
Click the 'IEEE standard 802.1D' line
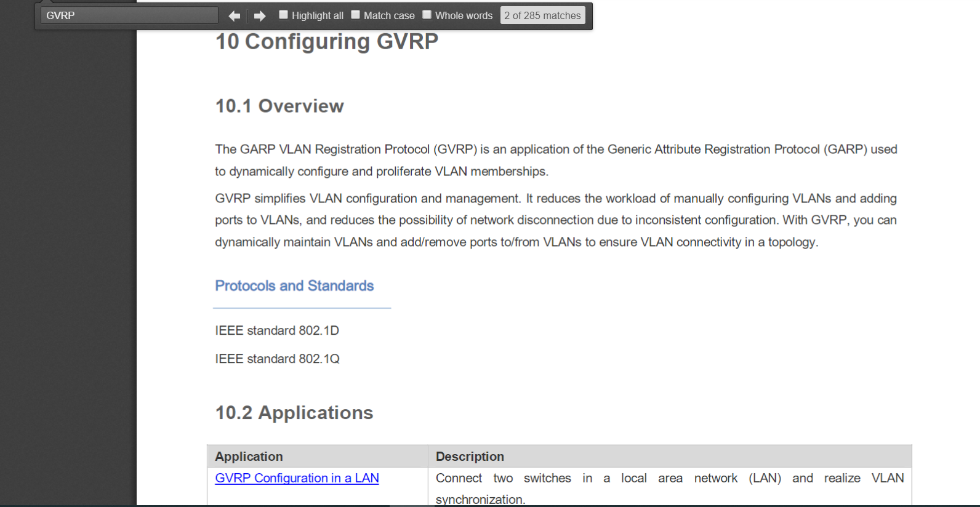pos(277,330)
